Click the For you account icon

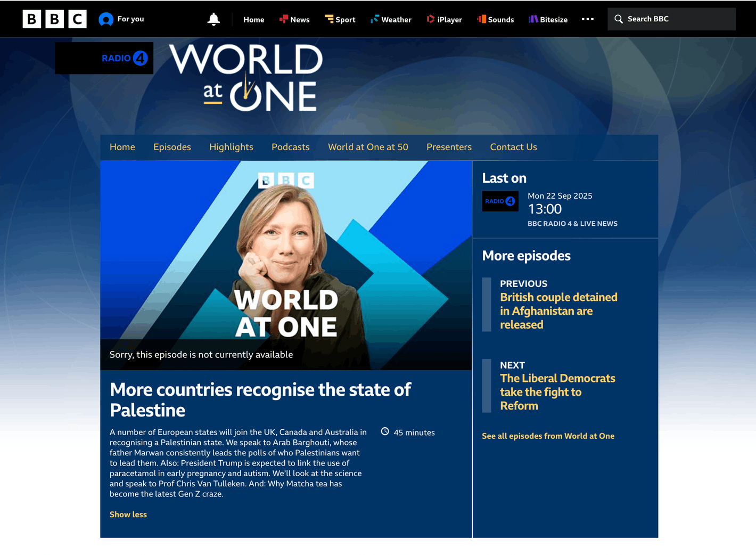tap(106, 19)
